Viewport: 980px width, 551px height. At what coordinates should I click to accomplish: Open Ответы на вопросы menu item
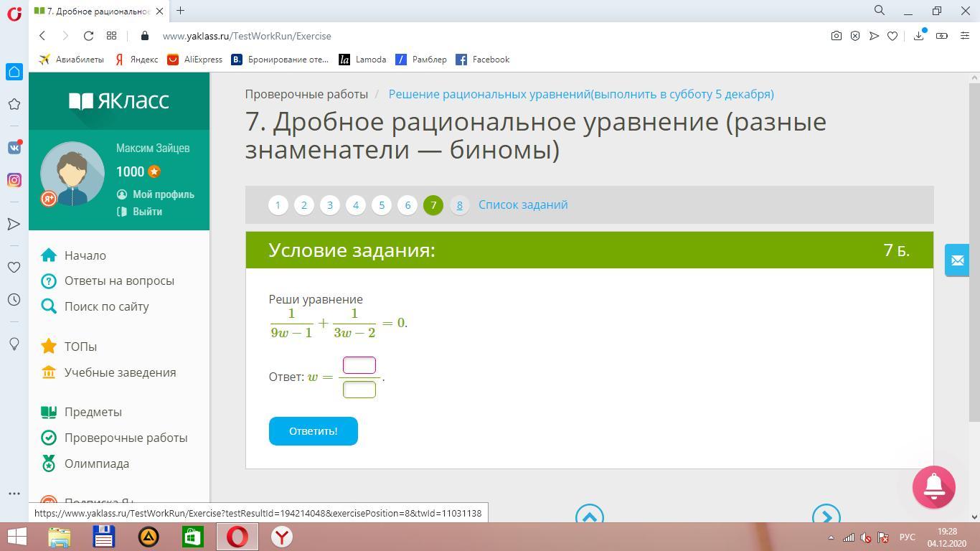click(119, 281)
